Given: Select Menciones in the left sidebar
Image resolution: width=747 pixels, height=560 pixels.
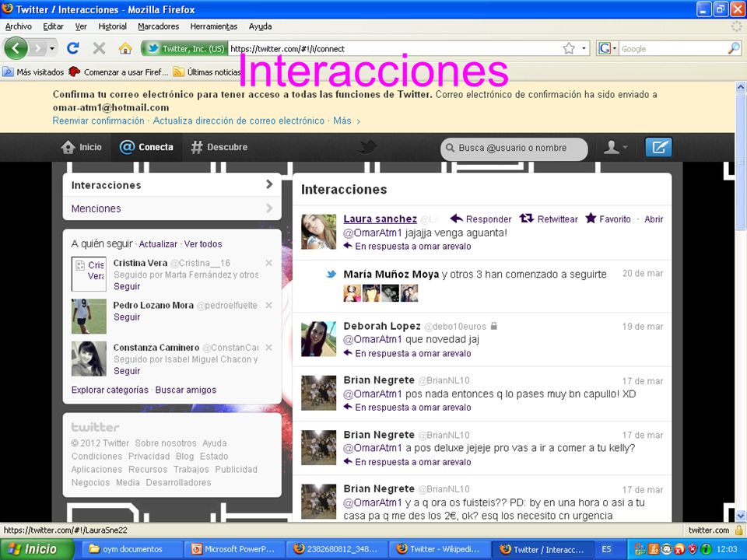Looking at the screenshot, I should (172, 208).
